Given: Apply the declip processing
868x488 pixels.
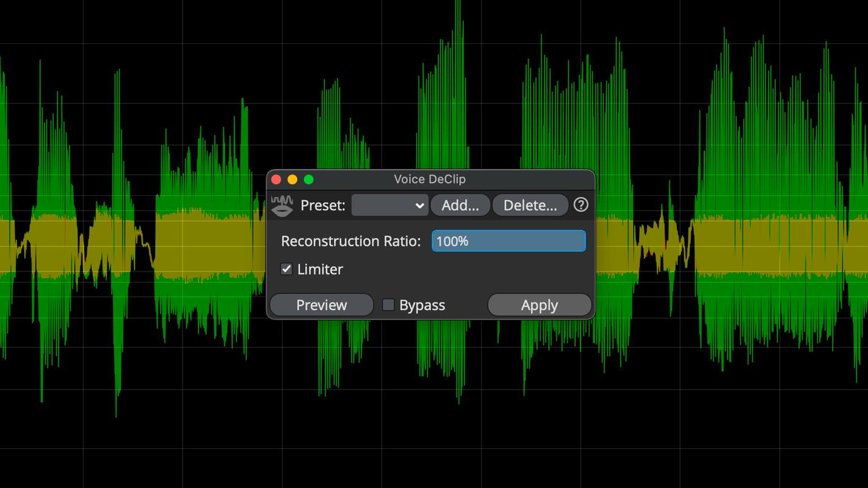Looking at the screenshot, I should point(539,305).
